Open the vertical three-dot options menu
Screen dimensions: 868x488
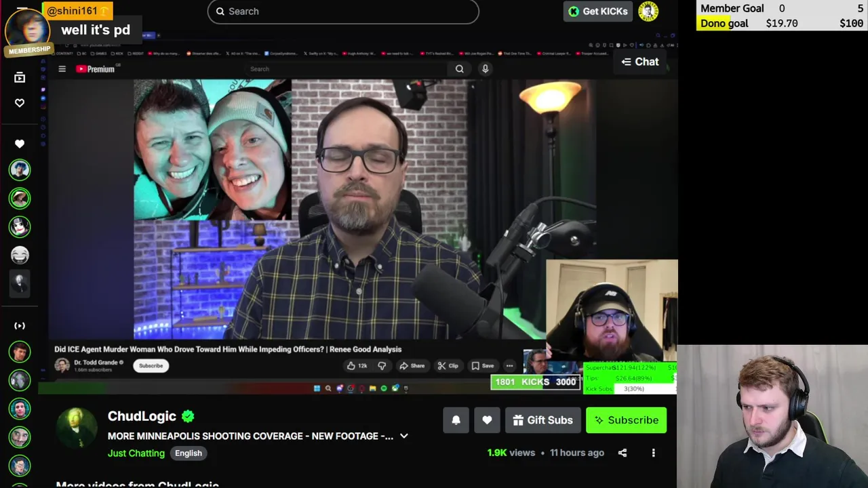[653, 453]
